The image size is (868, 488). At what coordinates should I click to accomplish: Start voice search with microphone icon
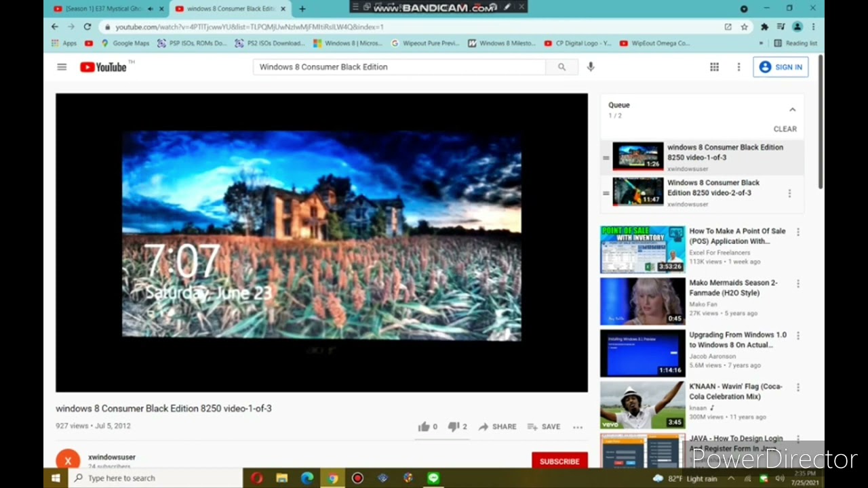click(591, 66)
